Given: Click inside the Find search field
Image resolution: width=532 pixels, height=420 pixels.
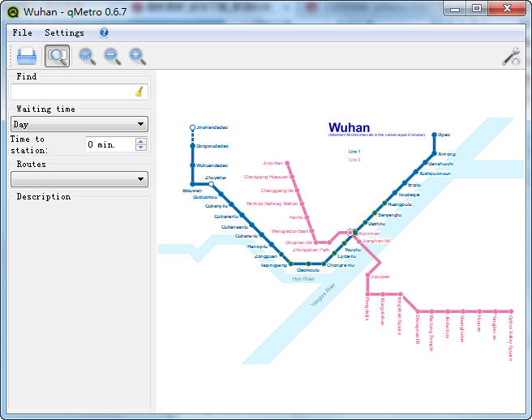Looking at the screenshot, I should pos(71,92).
